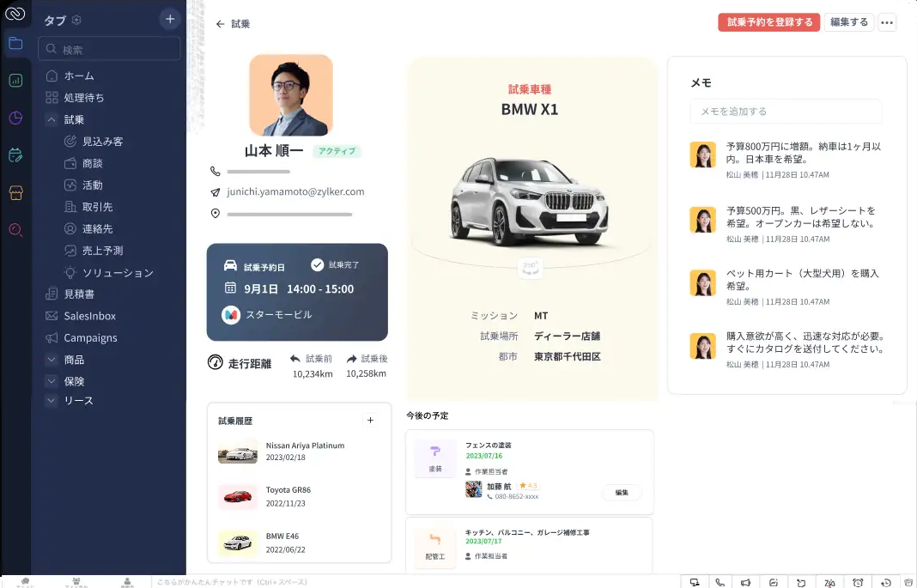Viewport: 917px width, 588px height.
Task: Expand the リース group in sidebar
Action: [52, 400]
